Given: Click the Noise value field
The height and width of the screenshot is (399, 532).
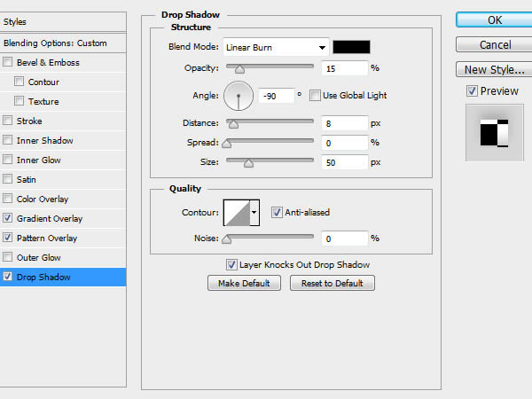Looking at the screenshot, I should click(344, 239).
